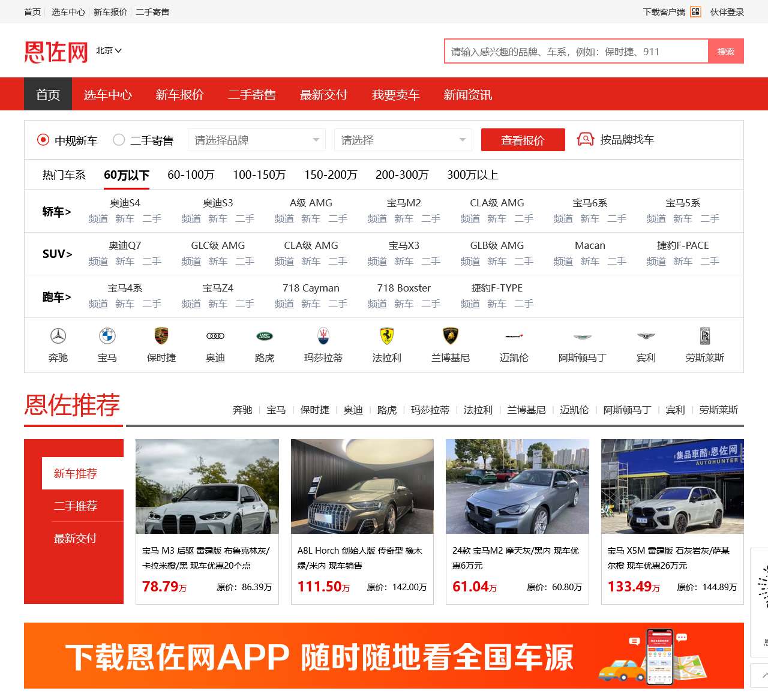Click the search input field

click(576, 52)
